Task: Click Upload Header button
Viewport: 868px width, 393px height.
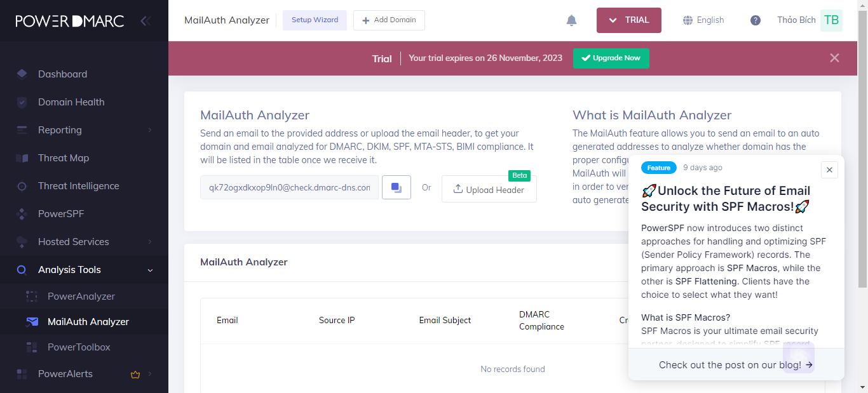Action: [x=489, y=189]
